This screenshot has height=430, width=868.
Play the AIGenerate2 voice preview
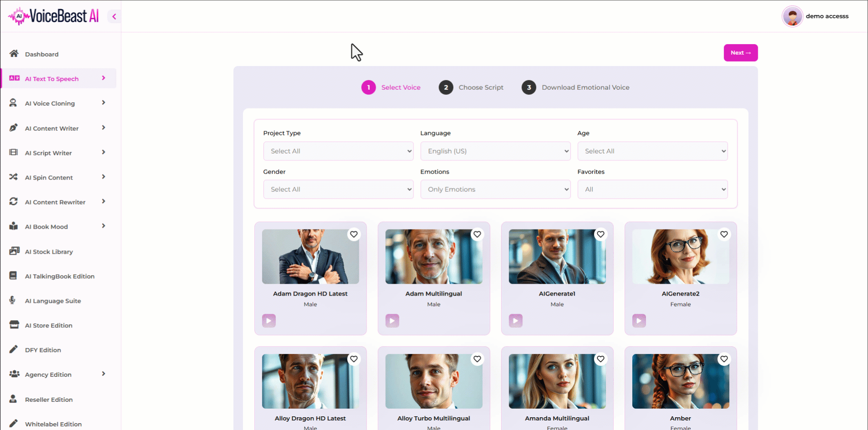point(639,321)
